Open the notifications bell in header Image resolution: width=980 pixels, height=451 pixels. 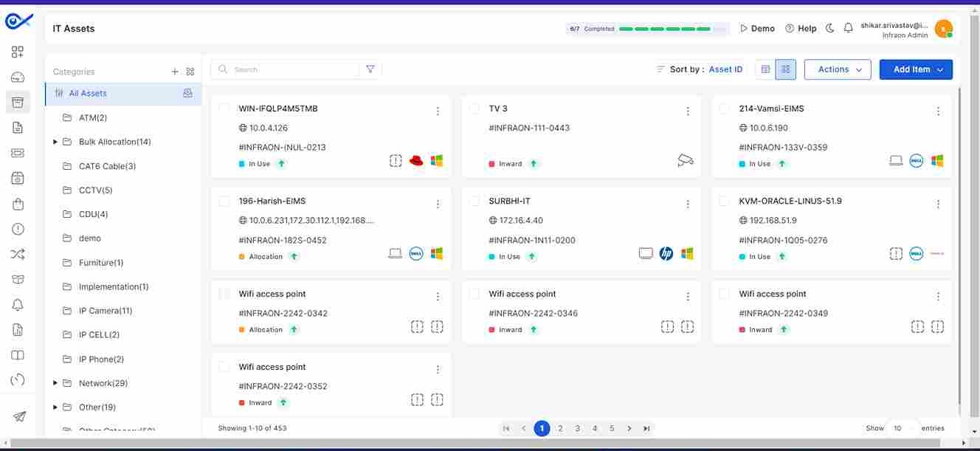849,28
